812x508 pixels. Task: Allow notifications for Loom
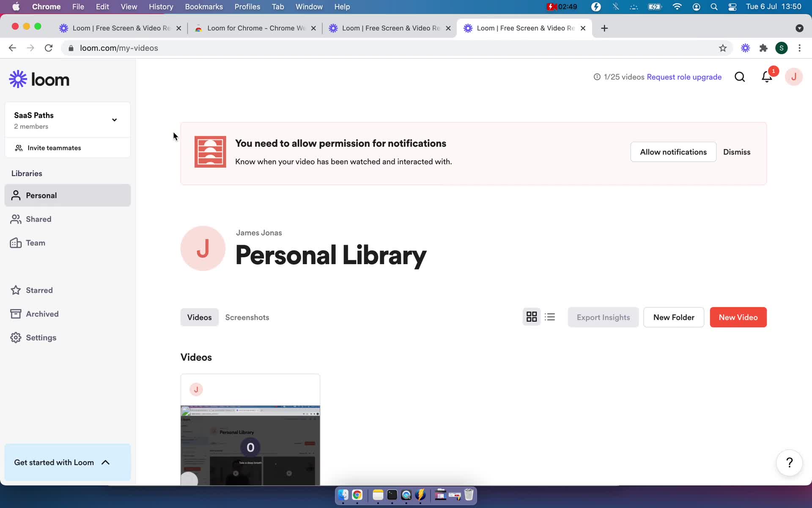(673, 152)
